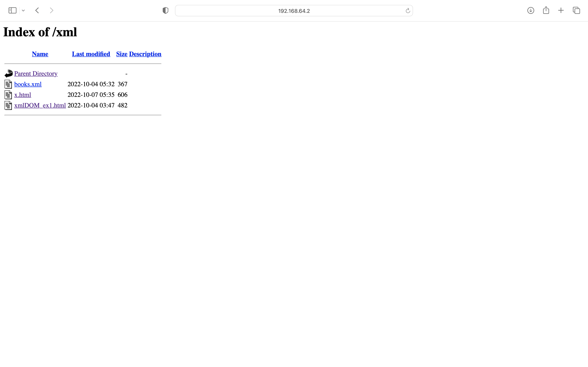Screen dimensions: 588x367
Task: Click the forward navigation arrow
Action: point(51,10)
